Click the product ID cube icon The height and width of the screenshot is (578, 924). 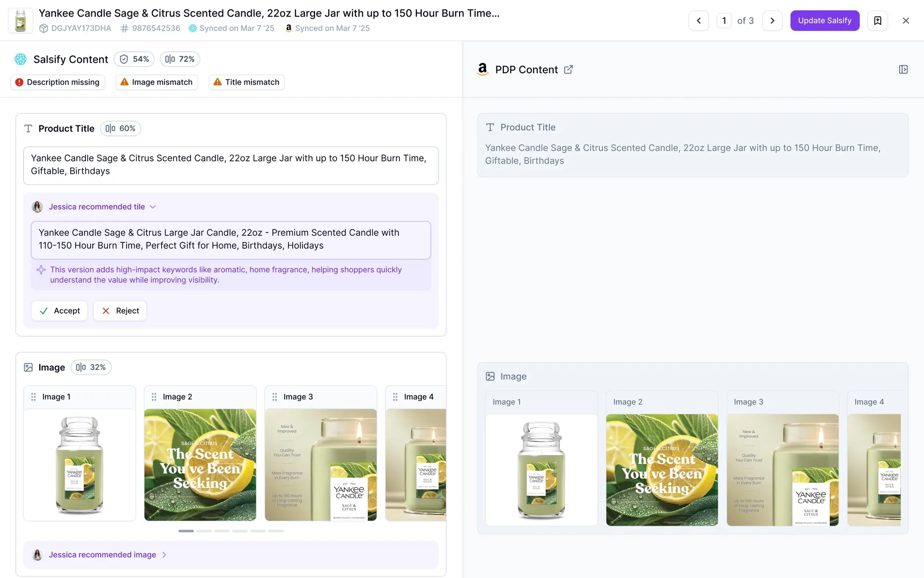43,28
